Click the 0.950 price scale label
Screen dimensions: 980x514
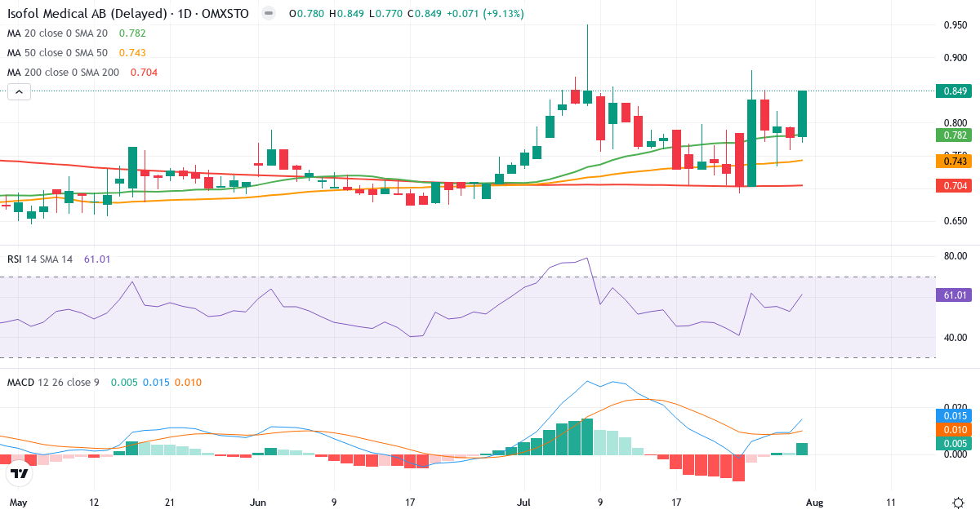955,25
